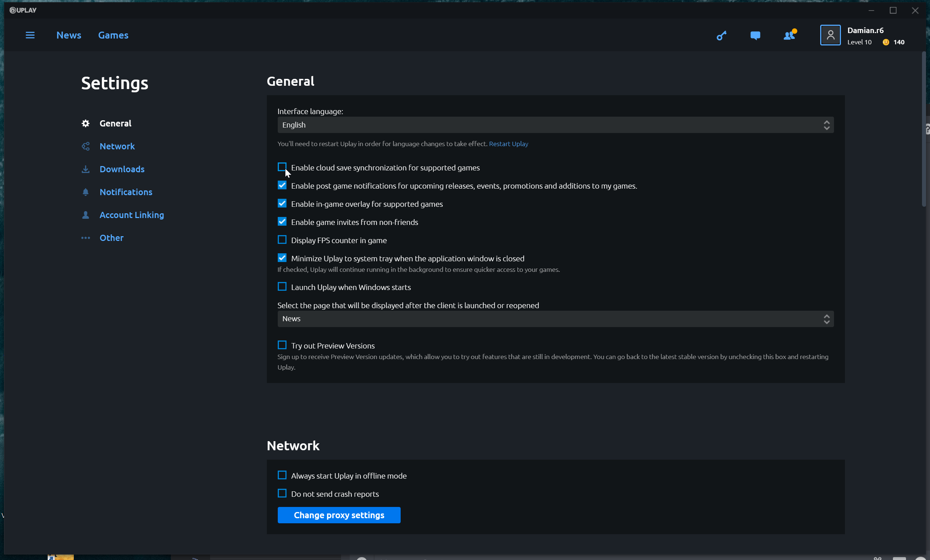This screenshot has height=560, width=930.
Task: Click the Downloads arrow icon in sidebar
Action: 86,169
